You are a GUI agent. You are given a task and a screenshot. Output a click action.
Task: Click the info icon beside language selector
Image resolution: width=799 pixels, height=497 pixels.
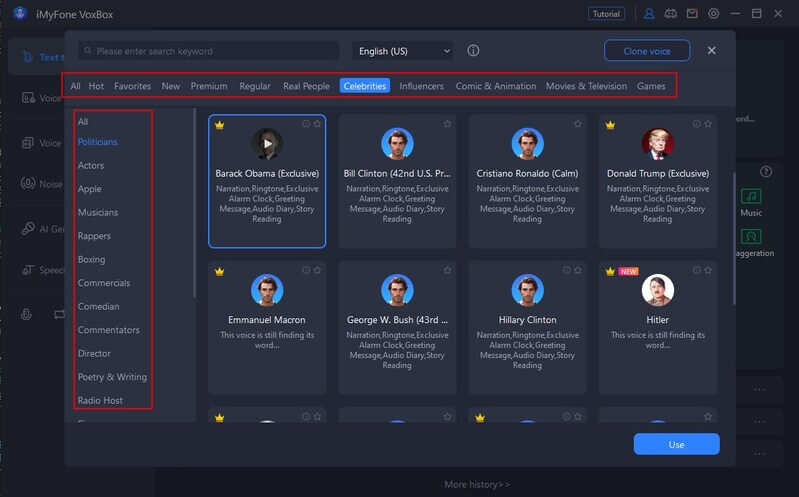click(x=473, y=51)
